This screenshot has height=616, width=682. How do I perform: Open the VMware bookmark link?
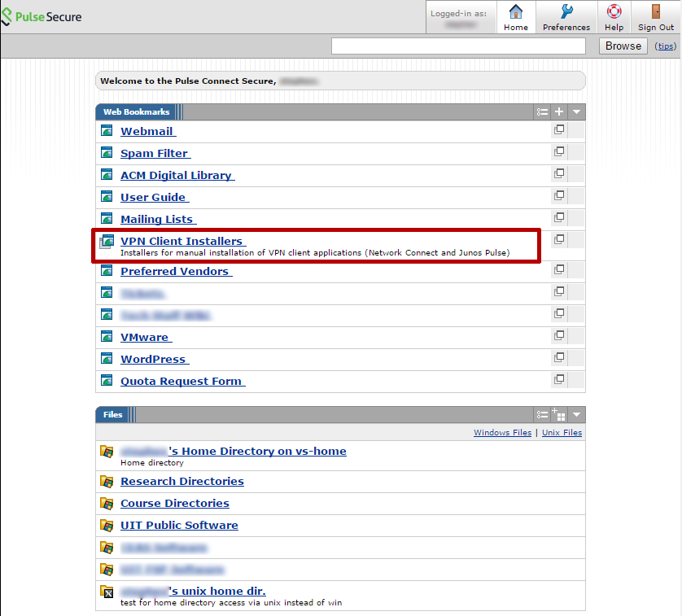tap(146, 337)
